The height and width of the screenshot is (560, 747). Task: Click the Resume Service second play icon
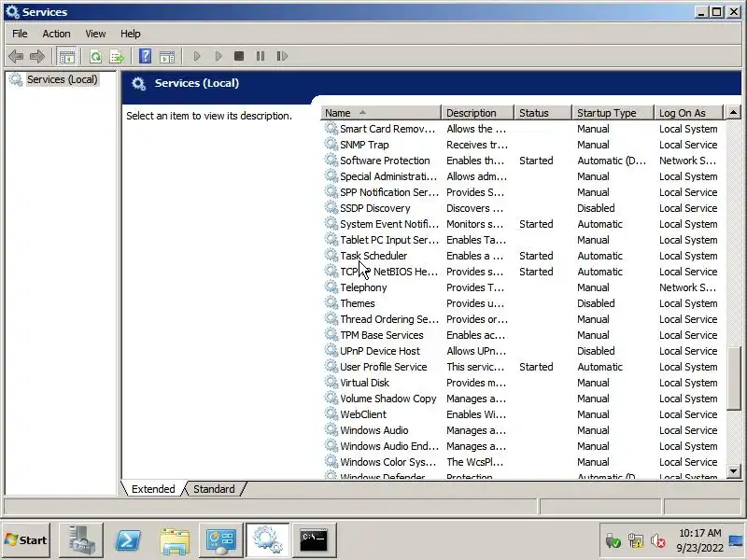tap(218, 56)
